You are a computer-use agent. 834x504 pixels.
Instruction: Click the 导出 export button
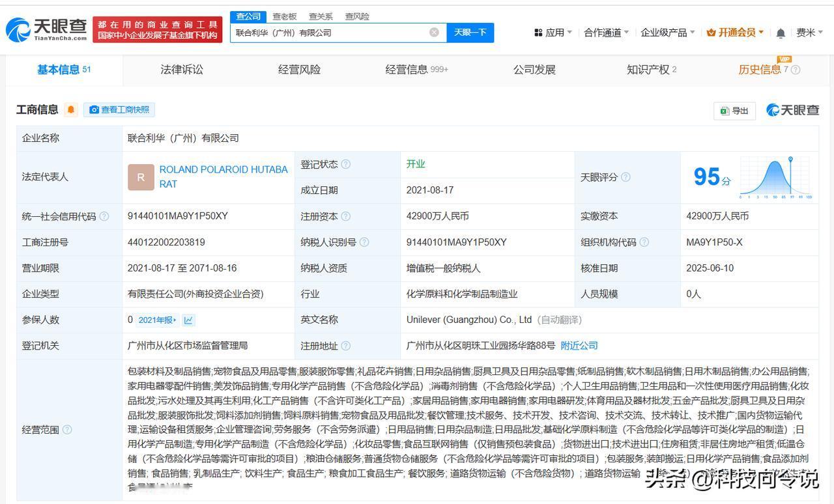pos(734,111)
